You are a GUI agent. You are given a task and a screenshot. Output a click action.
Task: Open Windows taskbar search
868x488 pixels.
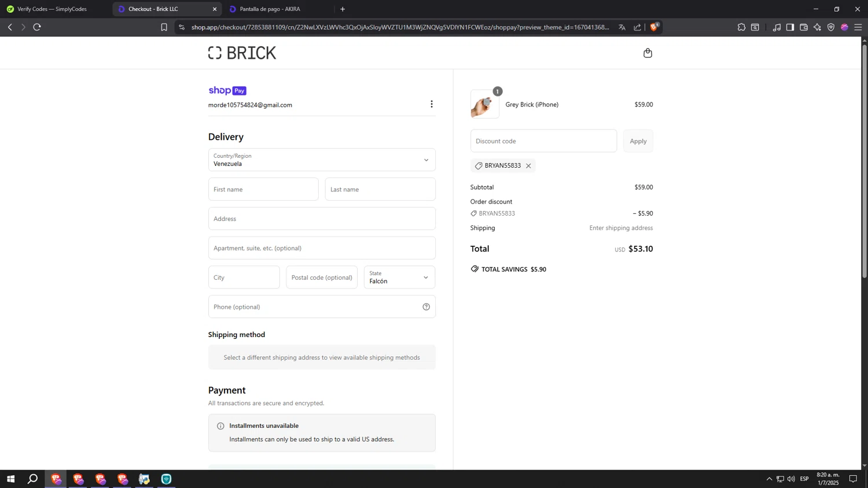[33, 479]
